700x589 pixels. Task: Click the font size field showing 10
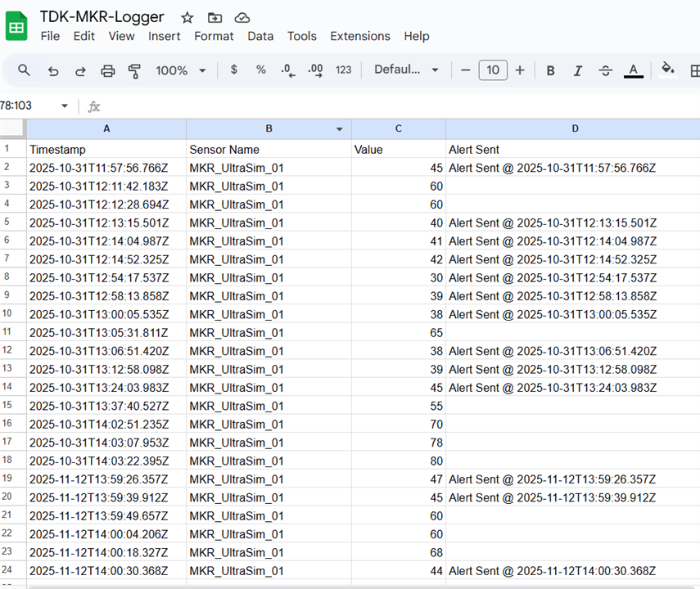click(493, 70)
